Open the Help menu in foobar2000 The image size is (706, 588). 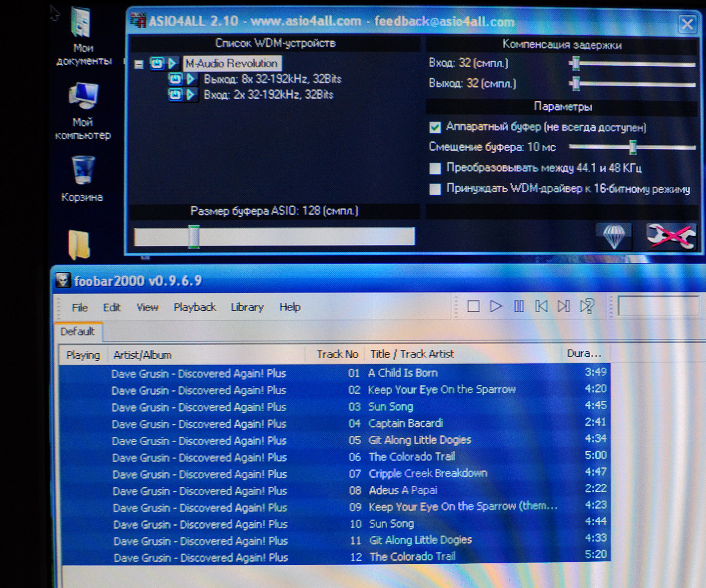tap(290, 307)
